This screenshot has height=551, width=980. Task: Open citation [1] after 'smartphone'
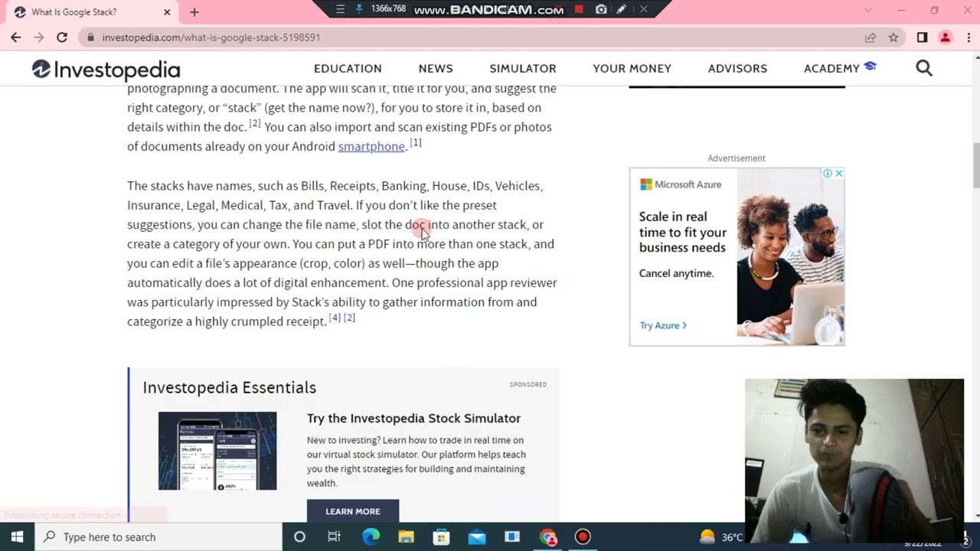[415, 142]
